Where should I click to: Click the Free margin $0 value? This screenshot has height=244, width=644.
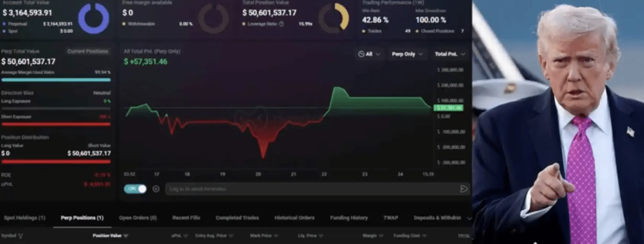128,13
